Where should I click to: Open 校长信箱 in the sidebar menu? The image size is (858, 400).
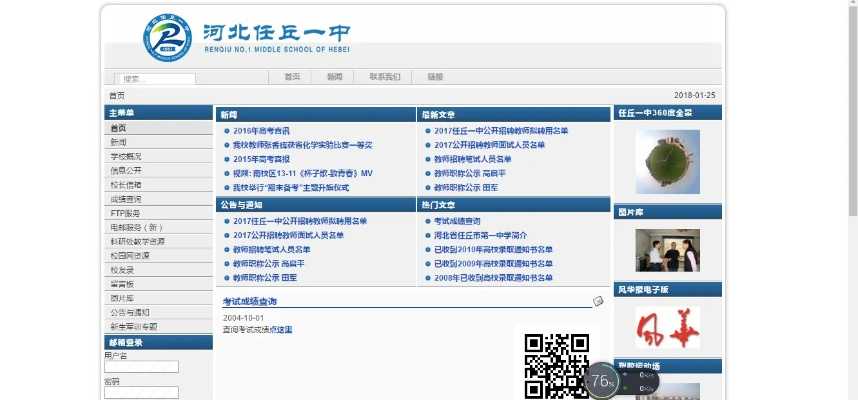(x=158, y=185)
